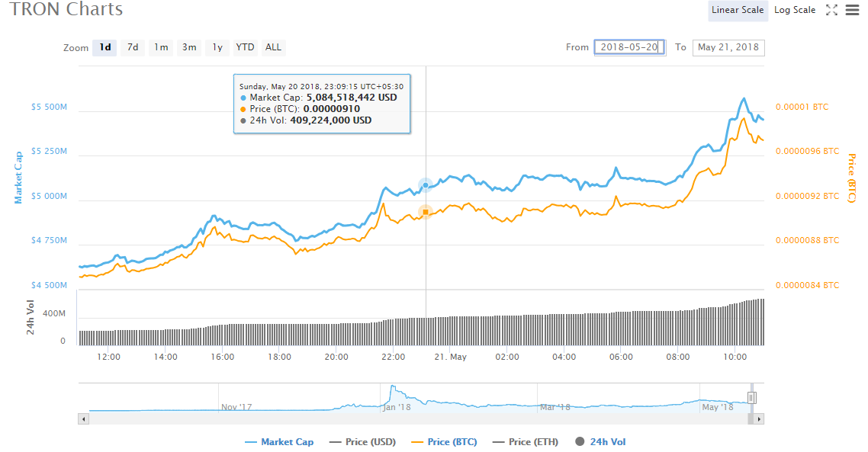Click the tooltip Price (BTC) value 0.00000910
868x452 pixels.
pyautogui.click(x=332, y=109)
